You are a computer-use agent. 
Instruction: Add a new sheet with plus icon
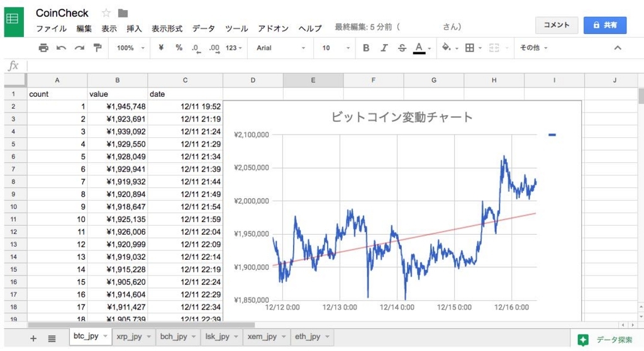point(33,338)
